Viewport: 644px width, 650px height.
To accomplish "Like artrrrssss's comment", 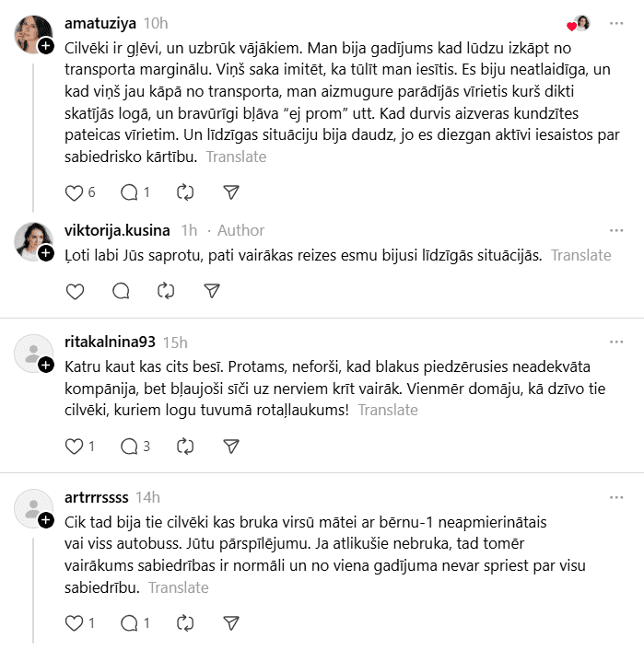I will [76, 623].
